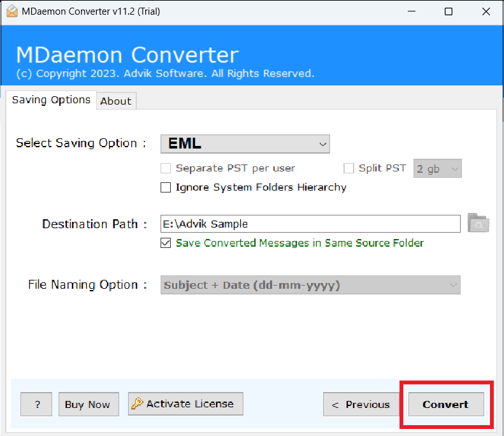This screenshot has width=504, height=436.
Task: Tick the Ignore System Folders Hierarchy checkbox
Action: pyautogui.click(x=166, y=187)
